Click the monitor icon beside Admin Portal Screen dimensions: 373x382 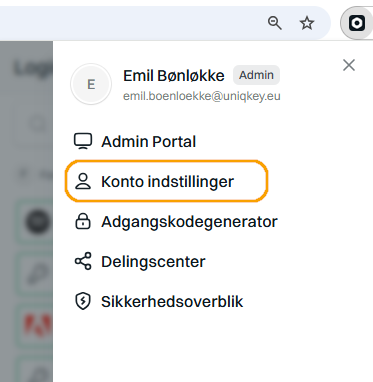83,141
